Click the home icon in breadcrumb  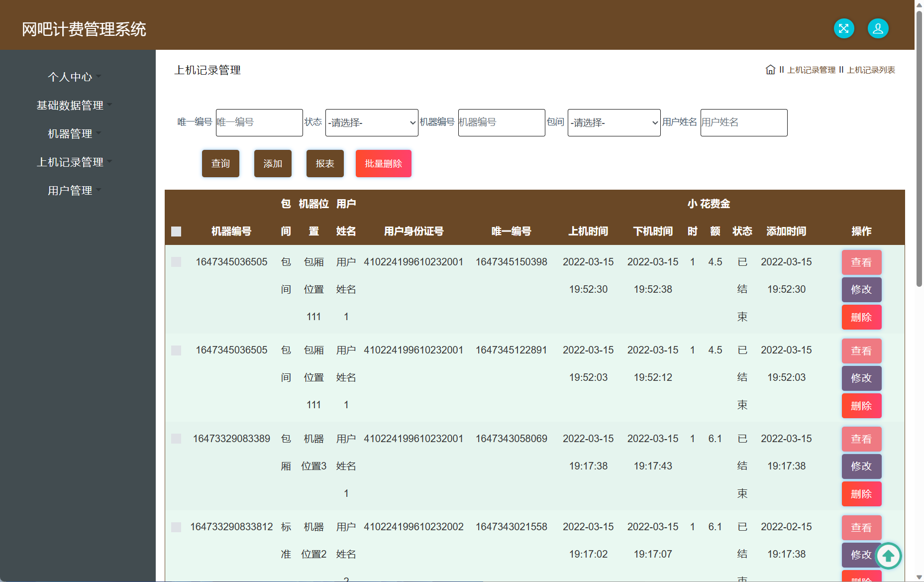coord(770,70)
